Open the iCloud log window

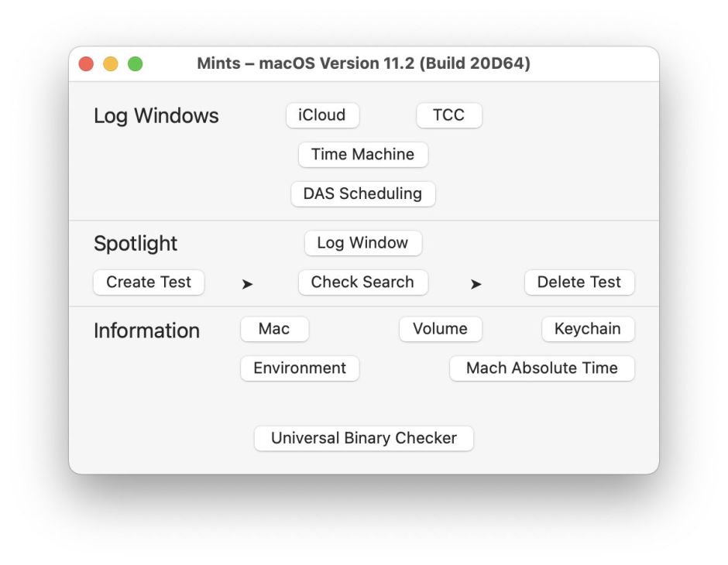tap(322, 115)
